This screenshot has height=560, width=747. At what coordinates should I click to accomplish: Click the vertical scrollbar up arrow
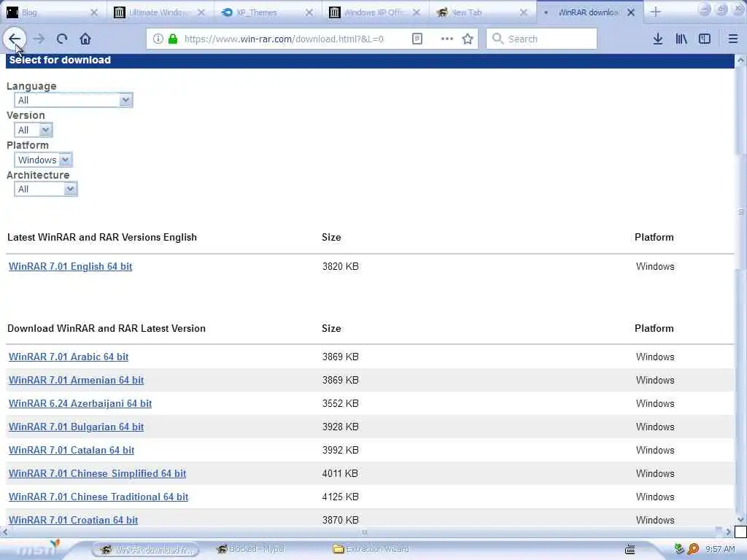740,60
